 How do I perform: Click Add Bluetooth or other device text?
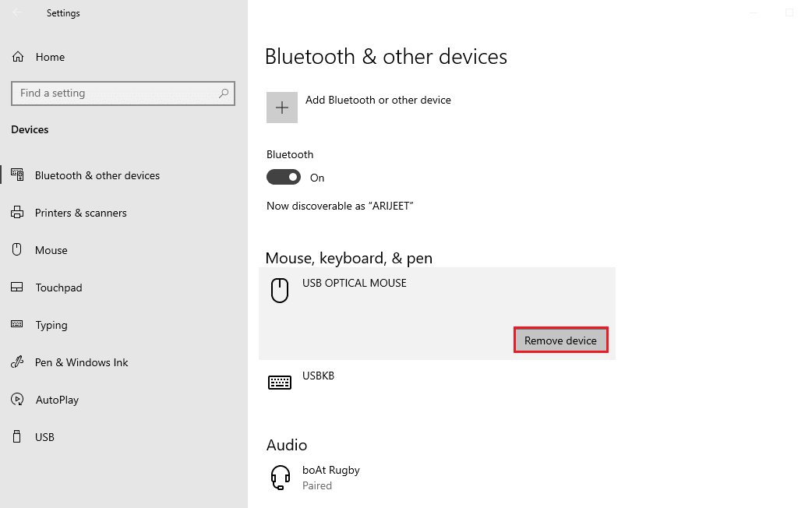click(x=378, y=100)
